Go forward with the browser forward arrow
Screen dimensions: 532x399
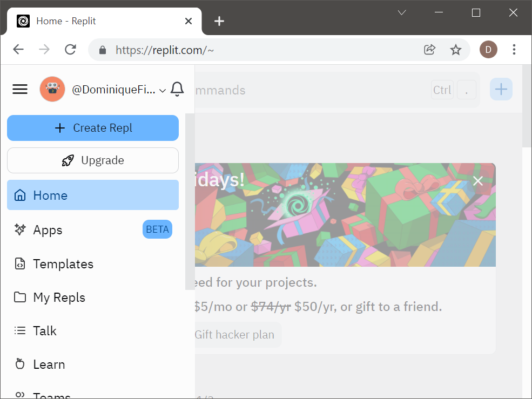pyautogui.click(x=44, y=50)
